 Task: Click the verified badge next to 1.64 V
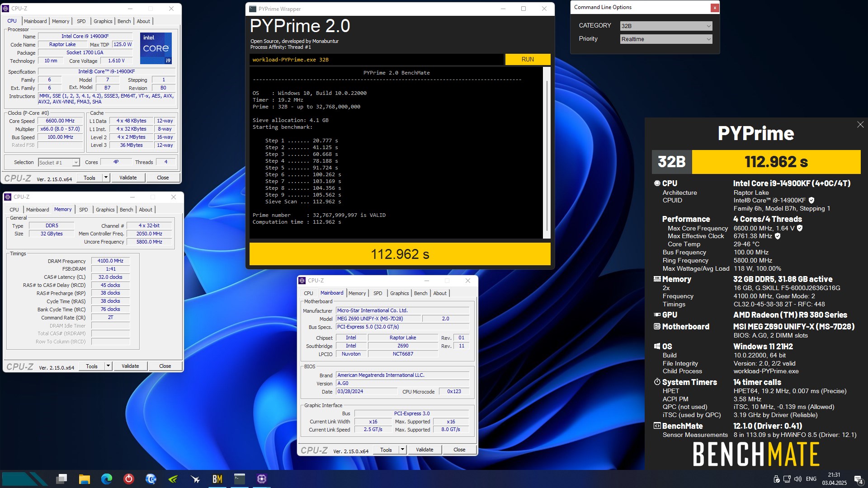coord(800,228)
